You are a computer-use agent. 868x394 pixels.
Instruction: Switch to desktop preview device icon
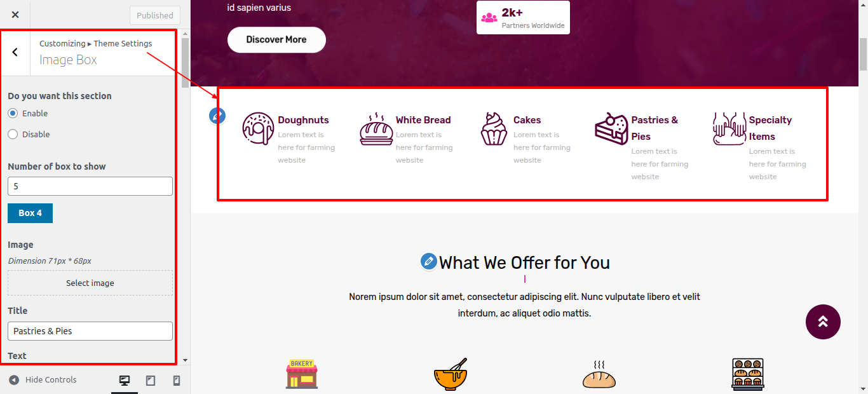tap(125, 381)
